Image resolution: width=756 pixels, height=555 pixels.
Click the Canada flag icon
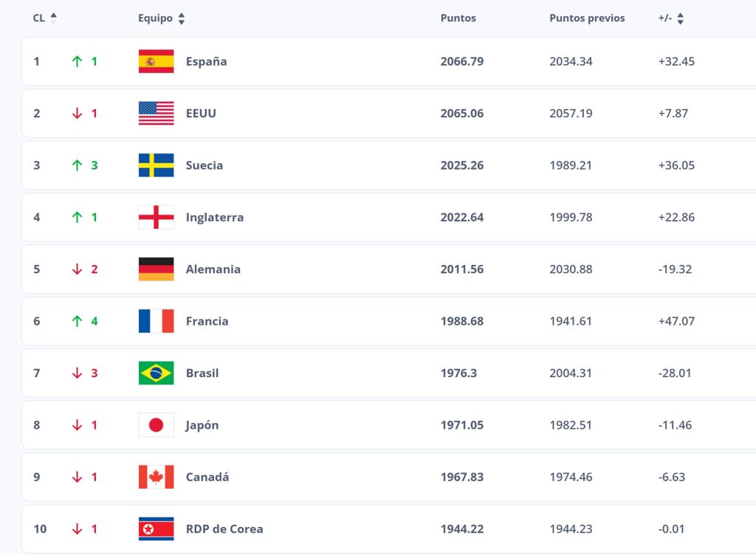coord(156,477)
